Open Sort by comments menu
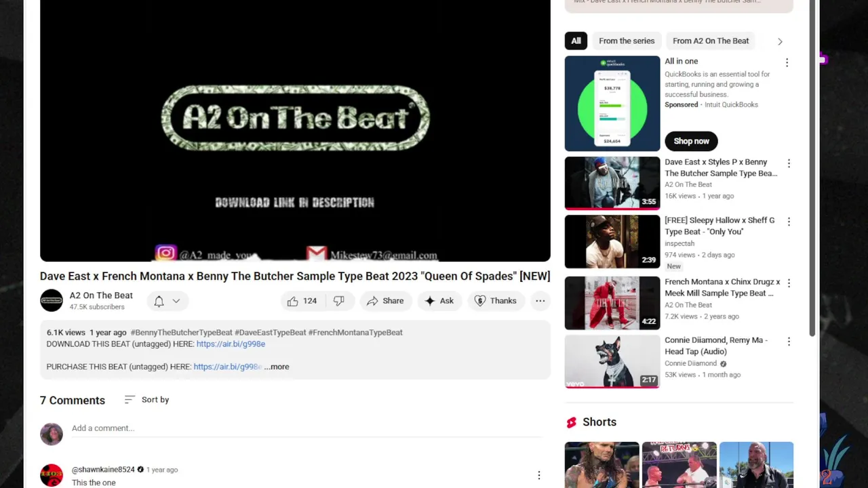This screenshot has width=868, height=488. tap(146, 400)
